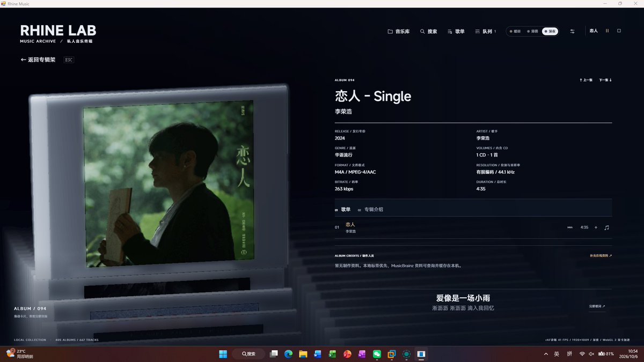Launch Microsoft Edge from taskbar
The width and height of the screenshot is (644, 362).
click(x=288, y=354)
